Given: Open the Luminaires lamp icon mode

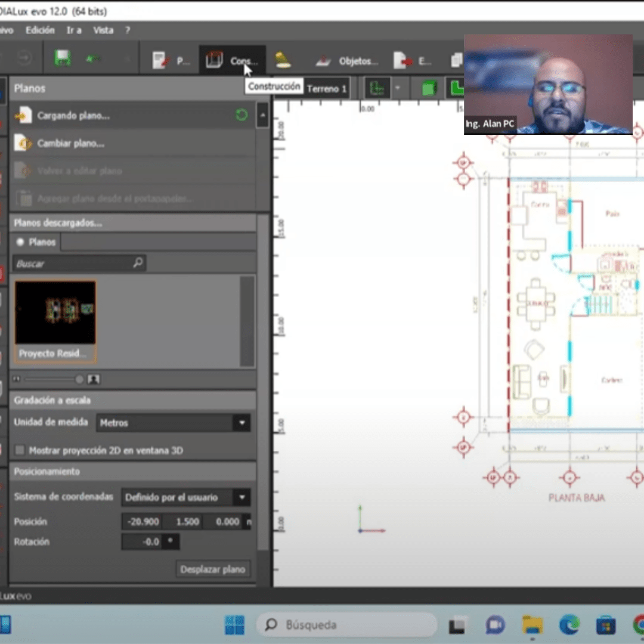Looking at the screenshot, I should pos(283,60).
